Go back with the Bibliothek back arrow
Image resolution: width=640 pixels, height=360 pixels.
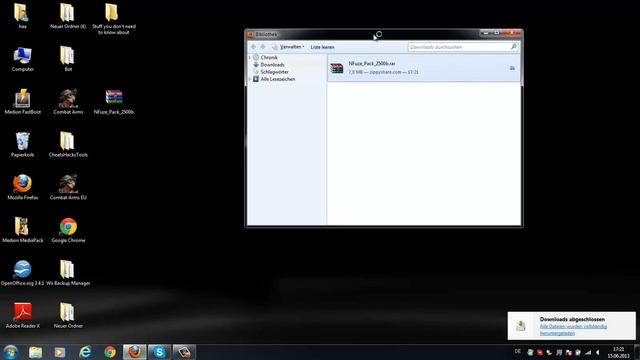253,47
